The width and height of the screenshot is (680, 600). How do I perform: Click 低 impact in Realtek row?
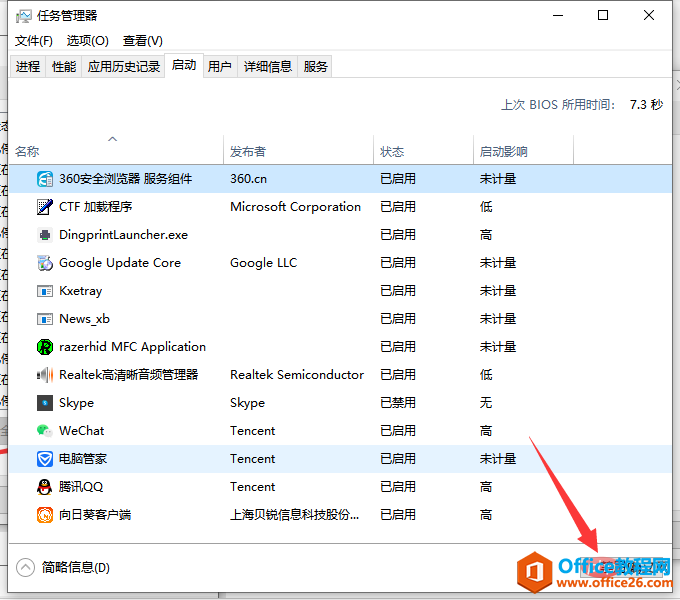click(486, 375)
